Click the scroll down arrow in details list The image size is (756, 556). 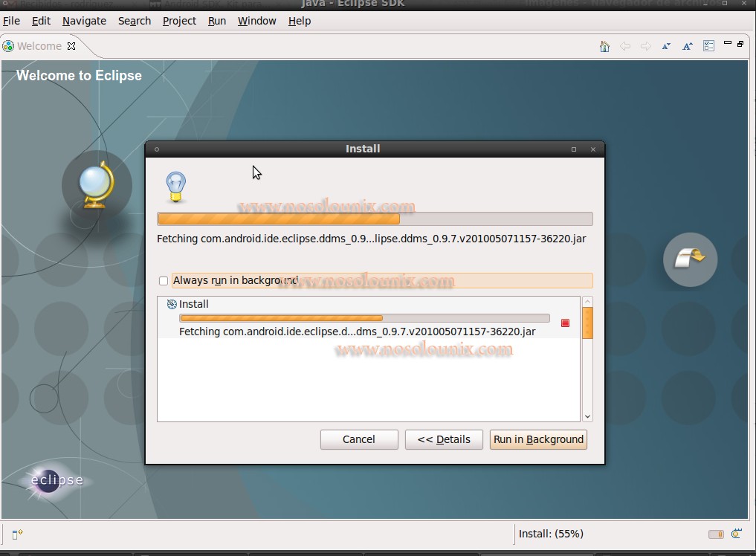pos(587,416)
